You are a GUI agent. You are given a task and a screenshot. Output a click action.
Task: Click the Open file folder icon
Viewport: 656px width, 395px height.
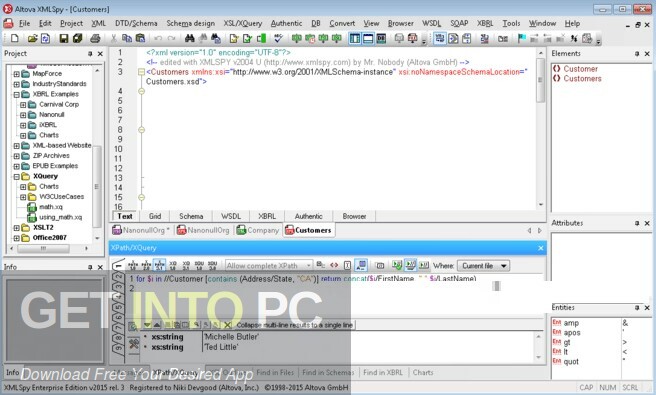pos(32,38)
